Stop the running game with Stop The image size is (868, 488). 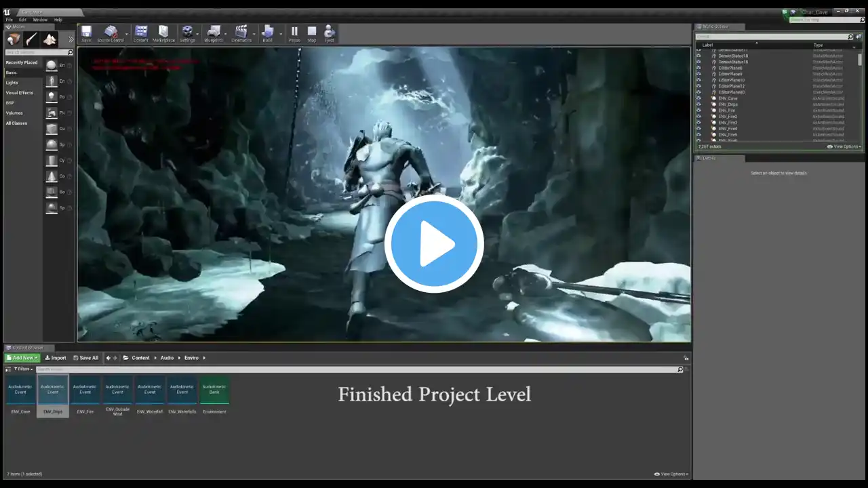(x=312, y=33)
